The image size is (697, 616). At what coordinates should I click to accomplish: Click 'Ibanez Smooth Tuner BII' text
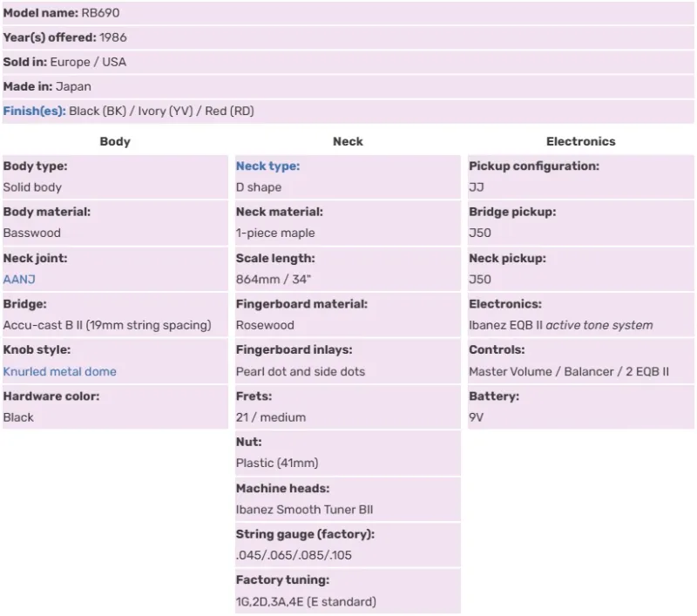(304, 510)
